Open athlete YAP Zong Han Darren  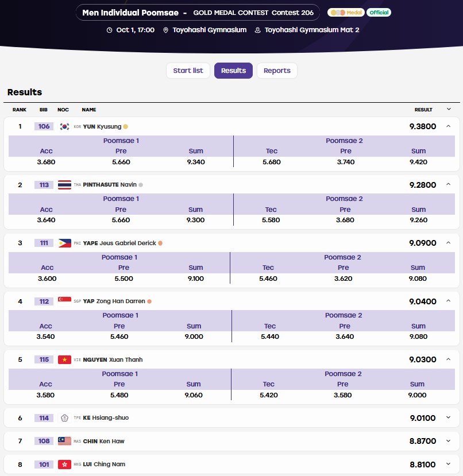click(114, 301)
